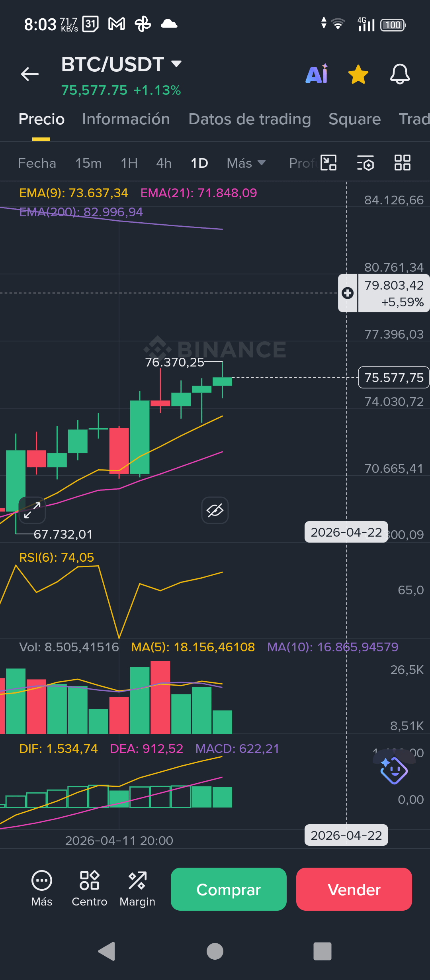The width and height of the screenshot is (430, 980).
Task: Tap the 2026-04-11 20:00 time axis label
Action: pos(119,841)
